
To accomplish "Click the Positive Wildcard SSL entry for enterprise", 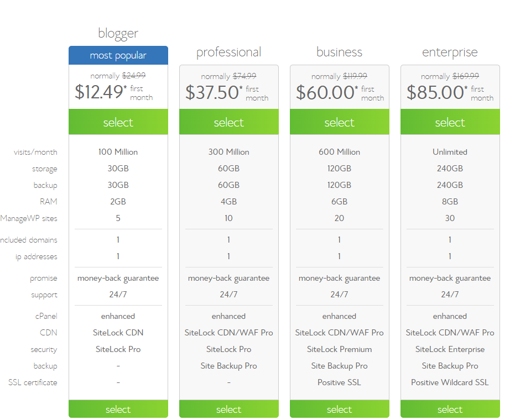I will click(450, 382).
